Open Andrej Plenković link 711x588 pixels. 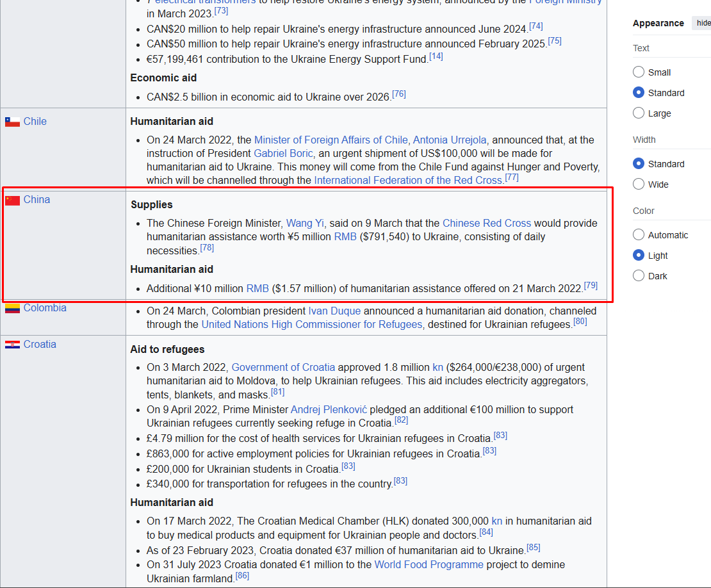pyautogui.click(x=329, y=409)
